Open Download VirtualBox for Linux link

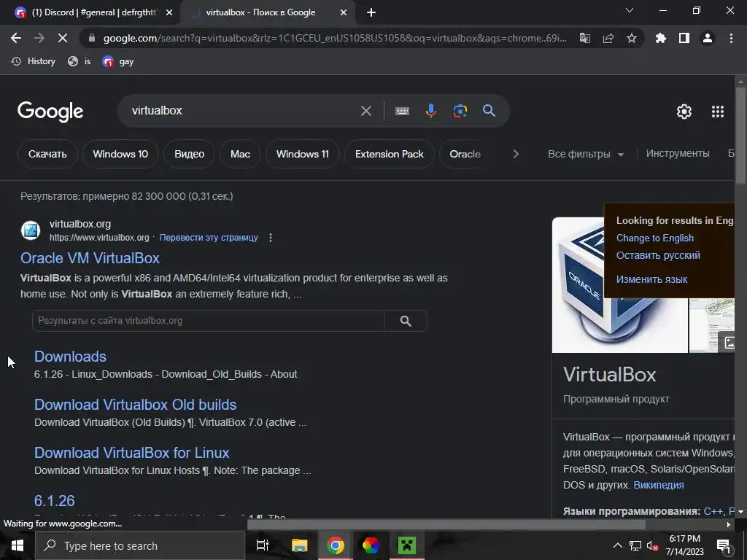pyautogui.click(x=132, y=453)
